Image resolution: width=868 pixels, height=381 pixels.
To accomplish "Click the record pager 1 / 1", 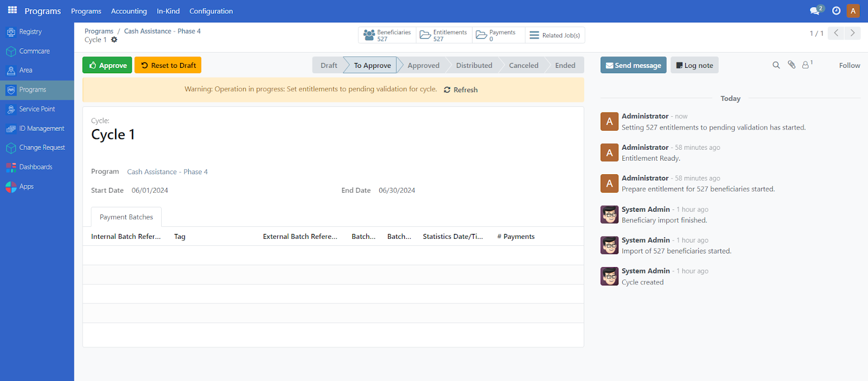I will [816, 33].
